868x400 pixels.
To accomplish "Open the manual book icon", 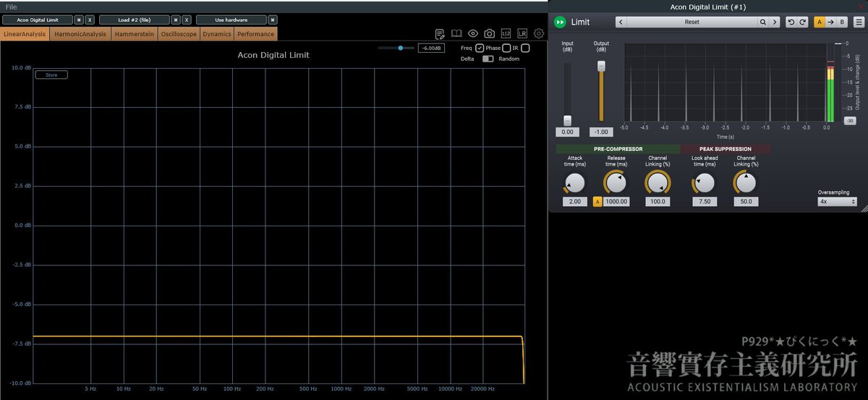I will click(456, 33).
